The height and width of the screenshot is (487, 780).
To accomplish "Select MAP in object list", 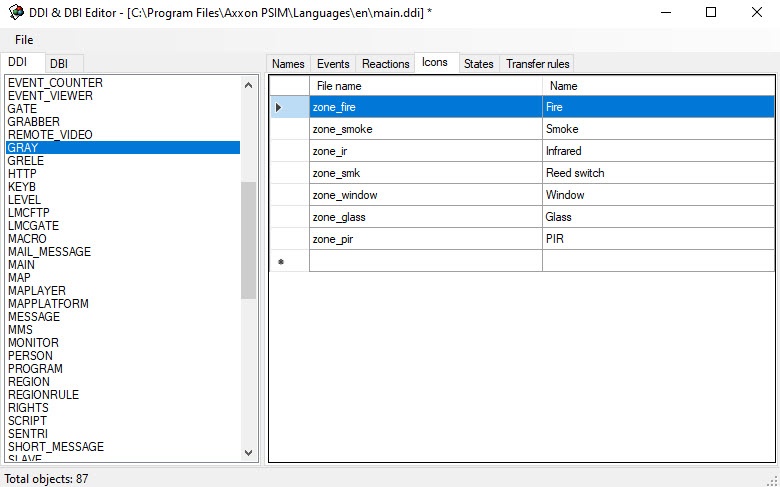I will click(123, 278).
